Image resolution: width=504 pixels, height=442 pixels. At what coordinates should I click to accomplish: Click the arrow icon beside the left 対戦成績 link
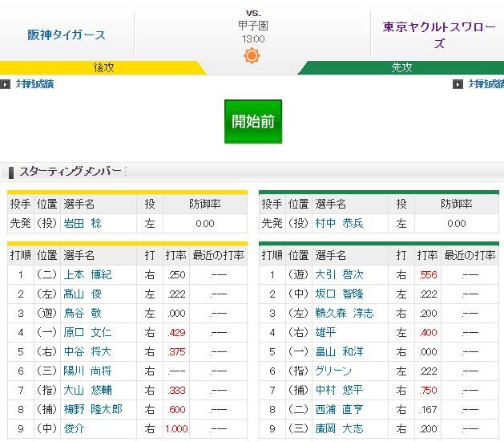pyautogui.click(x=5, y=84)
